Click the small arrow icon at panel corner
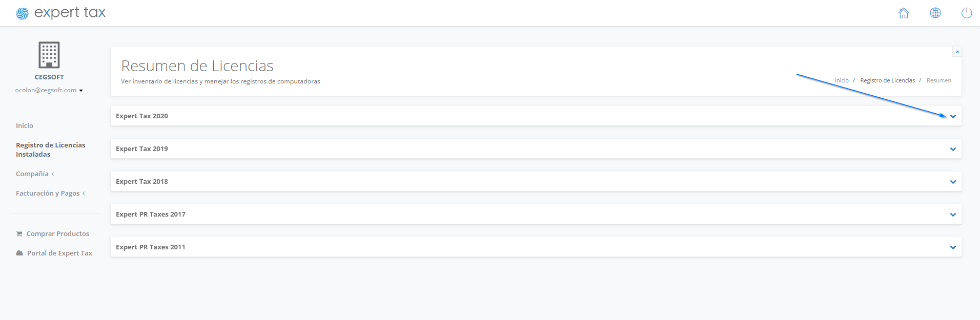The height and width of the screenshot is (320, 980). [957, 52]
